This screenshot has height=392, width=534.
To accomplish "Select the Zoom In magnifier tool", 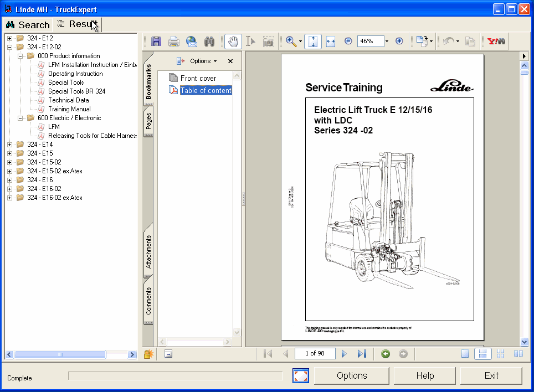I will click(x=291, y=42).
